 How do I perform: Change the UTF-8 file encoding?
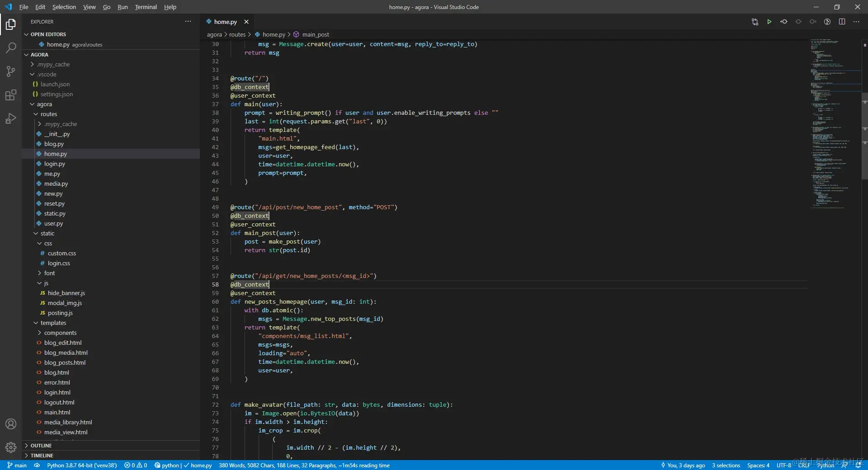pos(784,465)
